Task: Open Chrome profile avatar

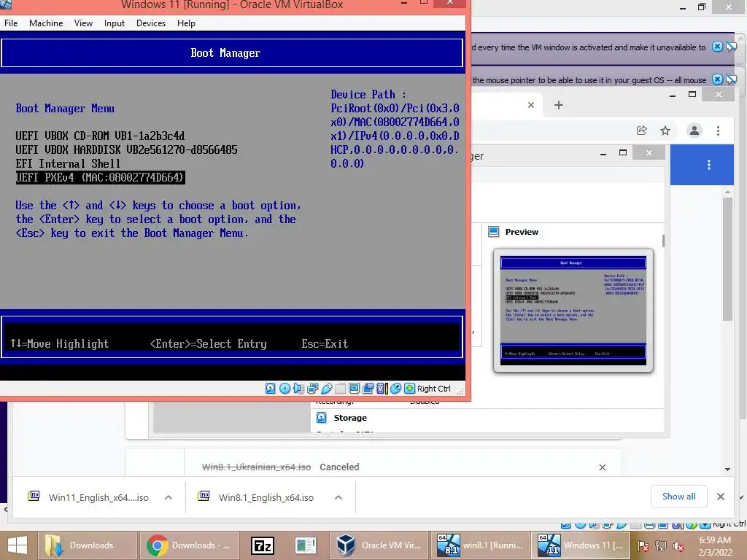Action: 694,131
